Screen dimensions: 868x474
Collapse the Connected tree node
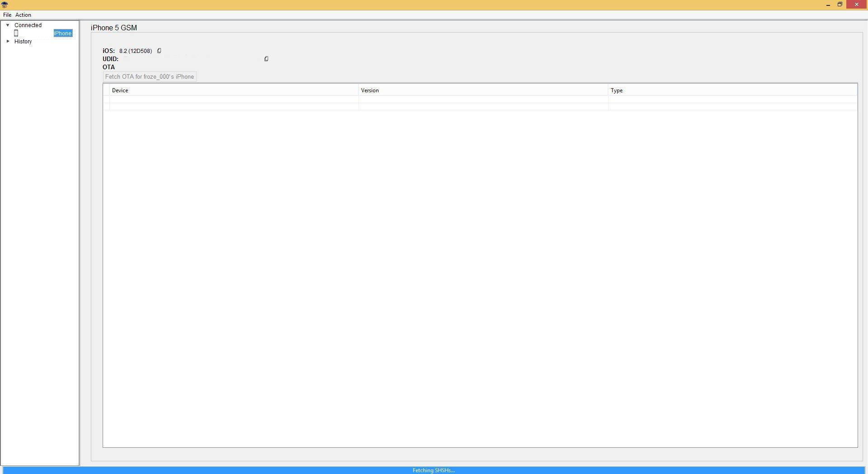tap(8, 25)
